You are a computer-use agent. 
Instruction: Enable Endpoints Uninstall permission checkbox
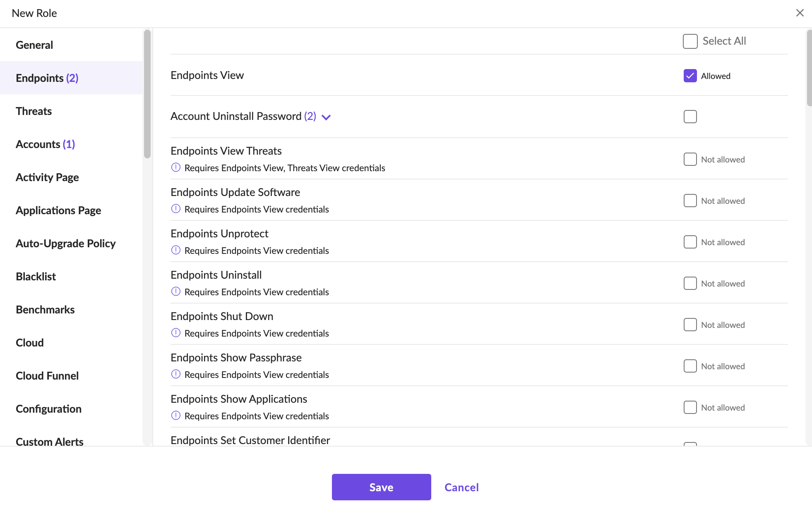690,283
